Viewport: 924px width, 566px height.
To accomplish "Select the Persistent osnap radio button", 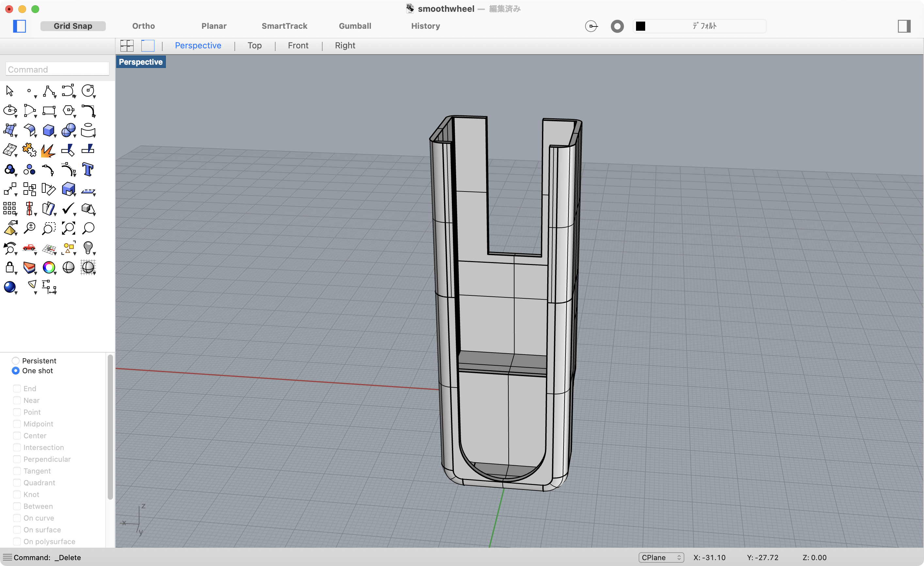I will coord(15,361).
